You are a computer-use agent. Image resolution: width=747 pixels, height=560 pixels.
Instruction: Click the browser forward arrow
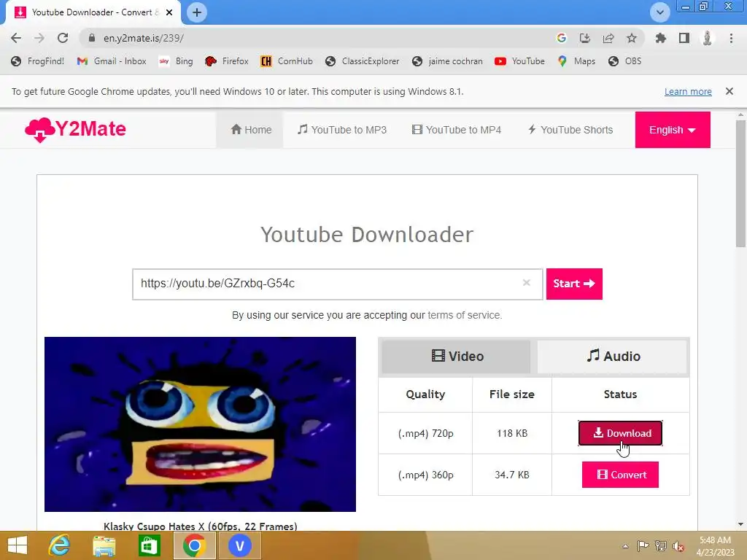pos(39,38)
